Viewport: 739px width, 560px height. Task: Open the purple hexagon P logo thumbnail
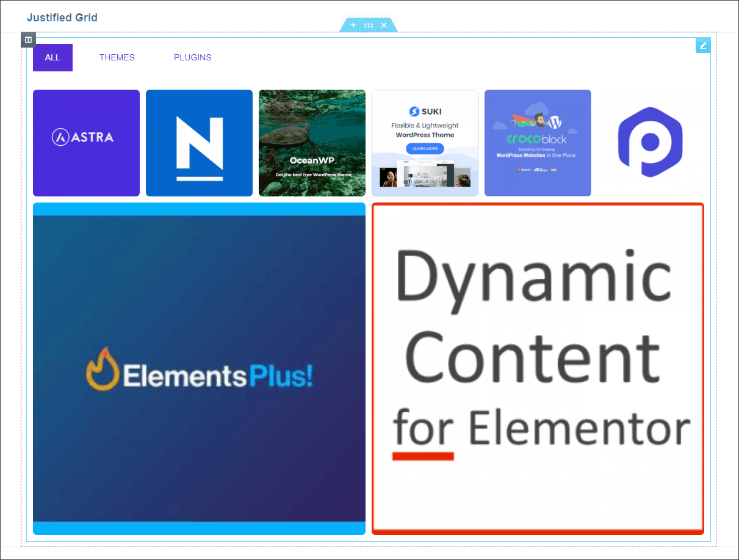[x=651, y=143]
